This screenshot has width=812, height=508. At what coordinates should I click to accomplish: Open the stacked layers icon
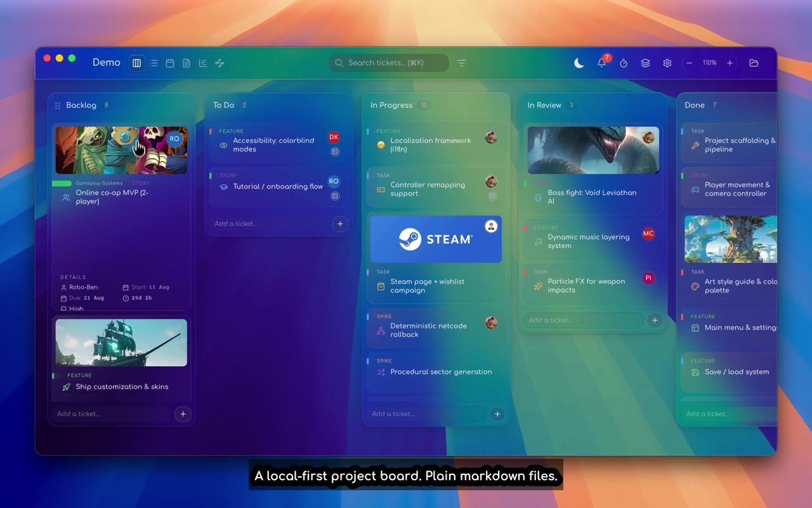pos(645,63)
